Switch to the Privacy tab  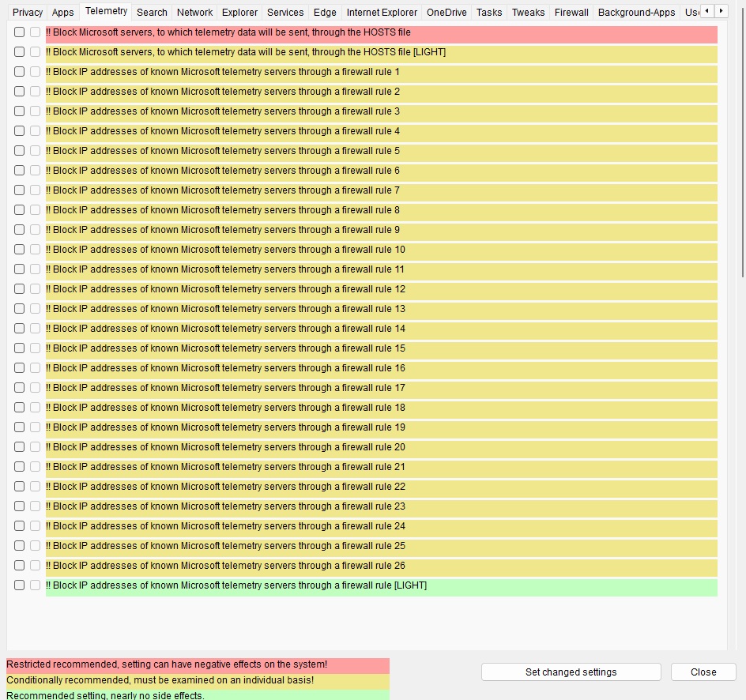(x=28, y=12)
